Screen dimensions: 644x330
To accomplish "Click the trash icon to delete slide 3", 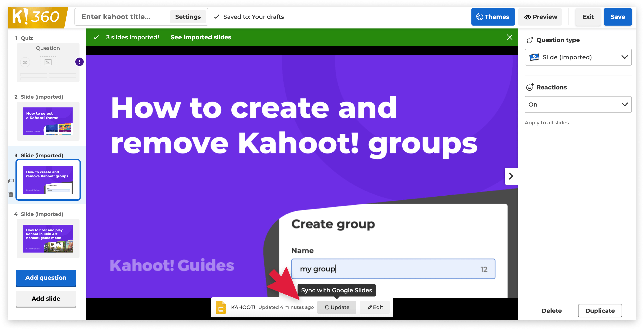I will tap(11, 195).
